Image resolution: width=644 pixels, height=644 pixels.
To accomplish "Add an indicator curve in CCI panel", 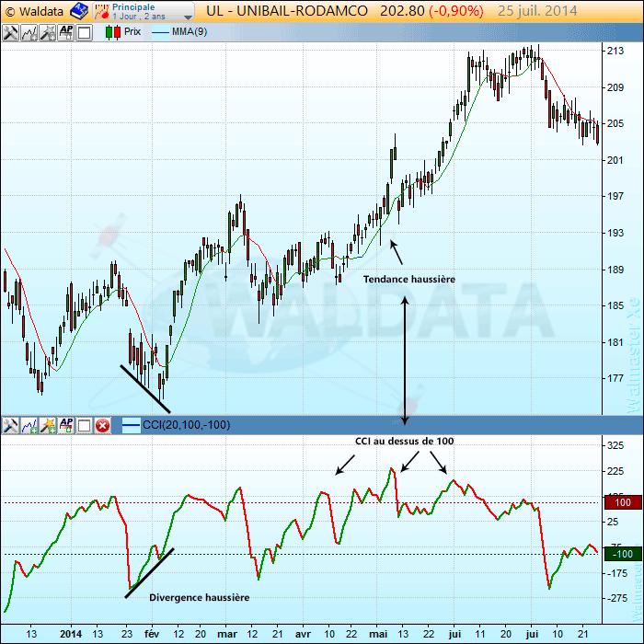I will point(29,425).
